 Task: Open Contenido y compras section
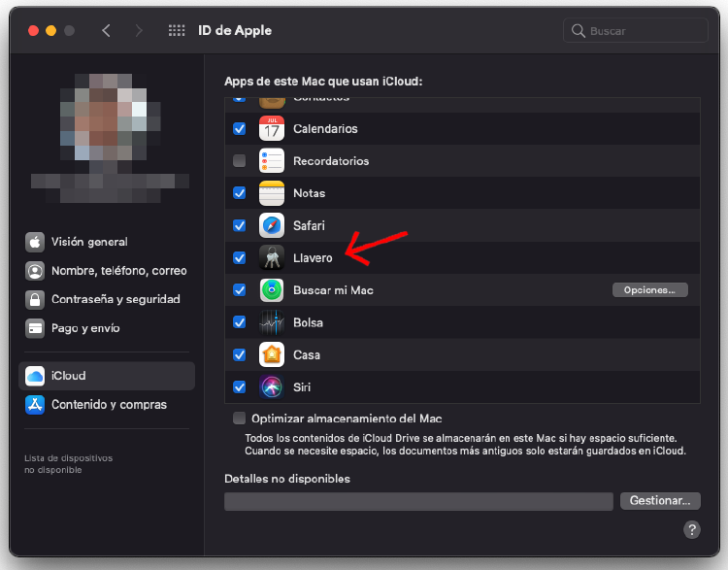coord(107,405)
